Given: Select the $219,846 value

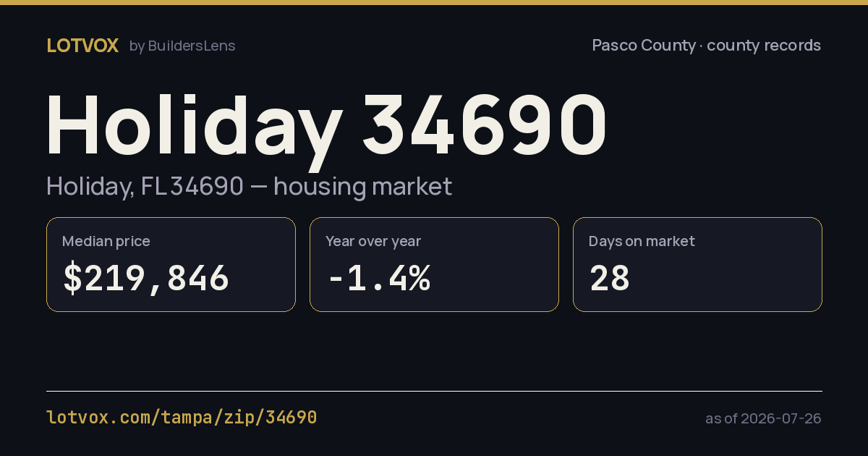Looking at the screenshot, I should pos(146,278).
